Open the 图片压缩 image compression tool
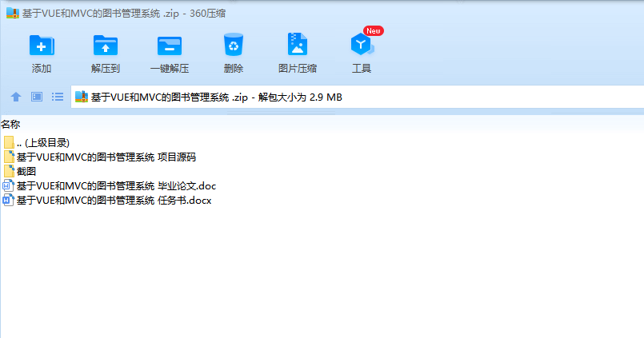Viewport: 644px width, 338px height. [298, 44]
